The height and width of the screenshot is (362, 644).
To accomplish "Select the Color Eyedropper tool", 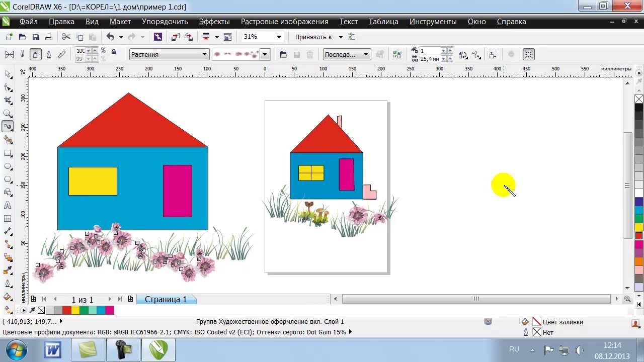I will (x=8, y=270).
